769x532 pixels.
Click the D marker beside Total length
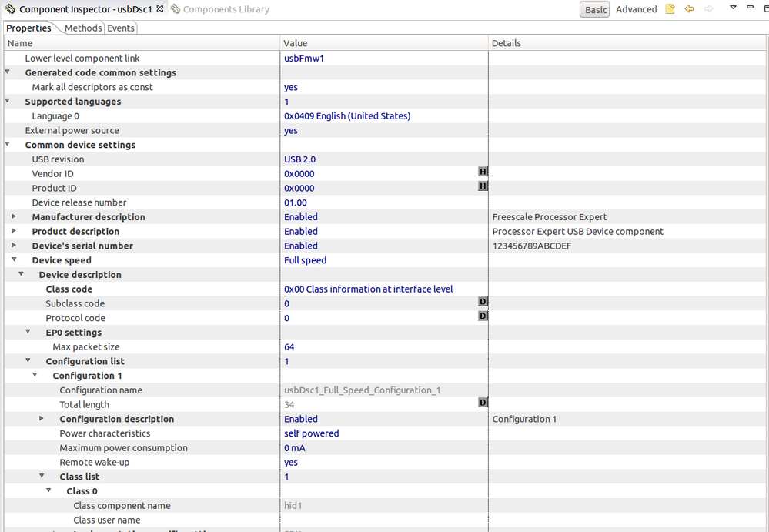483,403
